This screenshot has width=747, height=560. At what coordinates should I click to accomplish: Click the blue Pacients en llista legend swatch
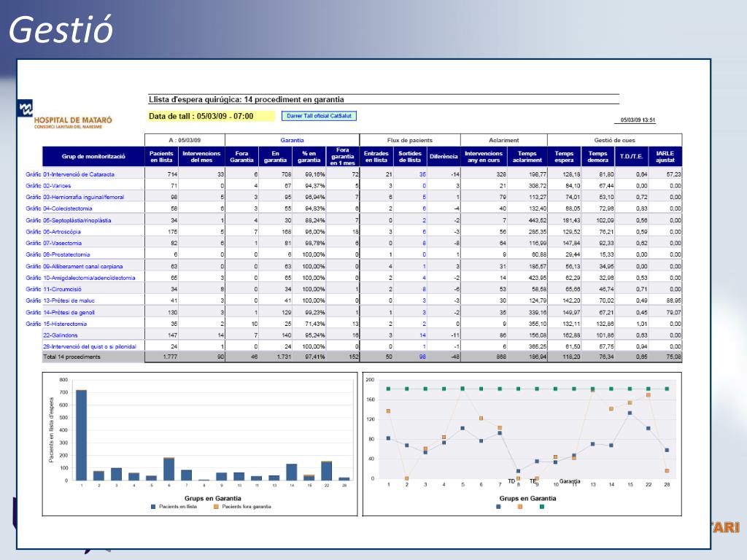point(153,506)
